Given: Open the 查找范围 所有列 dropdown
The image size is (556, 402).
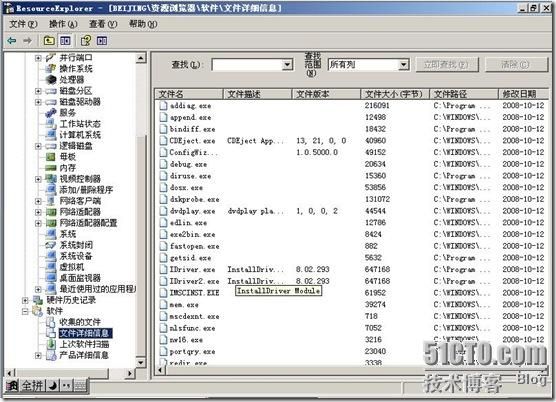Looking at the screenshot, I should click(403, 65).
